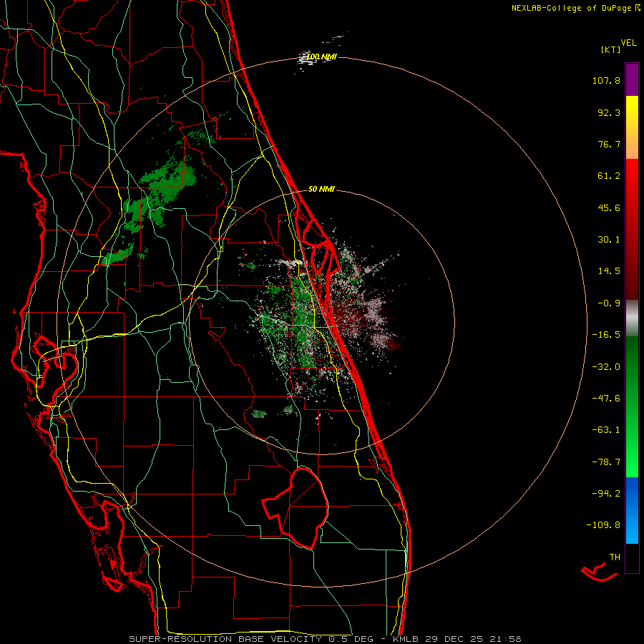Click the -63.1 legend value
This screenshot has height=644, width=644.
[x=606, y=430]
